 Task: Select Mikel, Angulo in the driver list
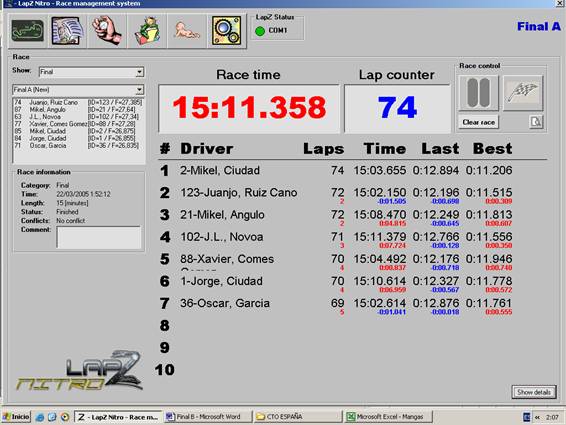pyautogui.click(x=78, y=110)
